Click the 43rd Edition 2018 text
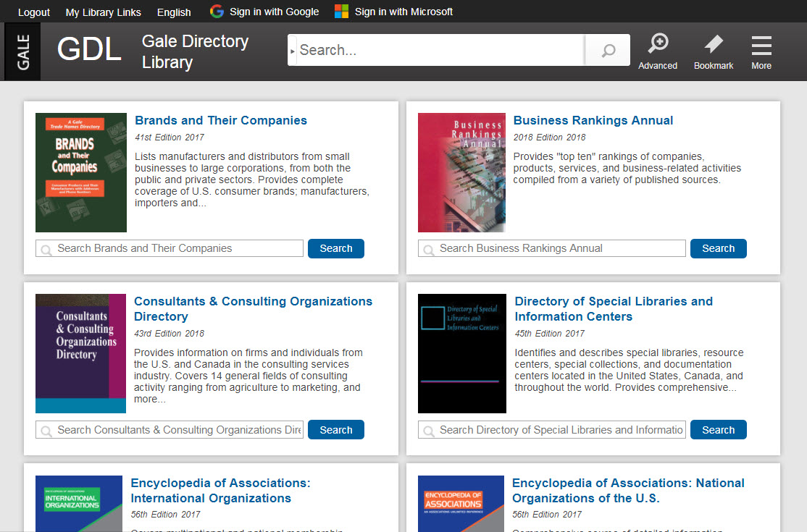The height and width of the screenshot is (532, 807). coord(169,334)
